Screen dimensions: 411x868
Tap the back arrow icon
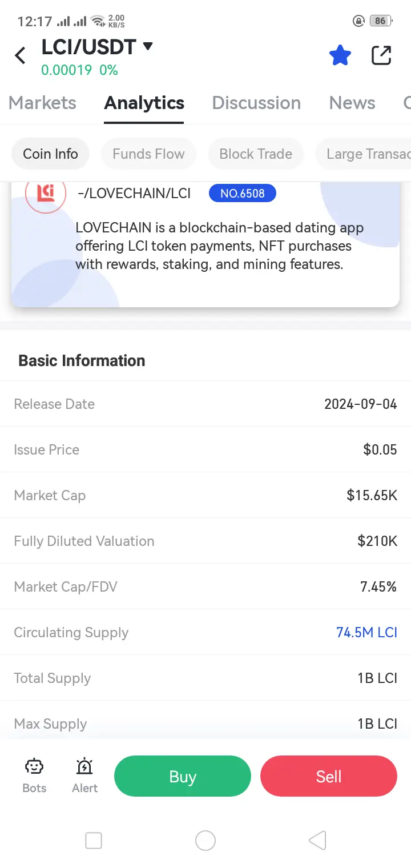pyautogui.click(x=21, y=56)
